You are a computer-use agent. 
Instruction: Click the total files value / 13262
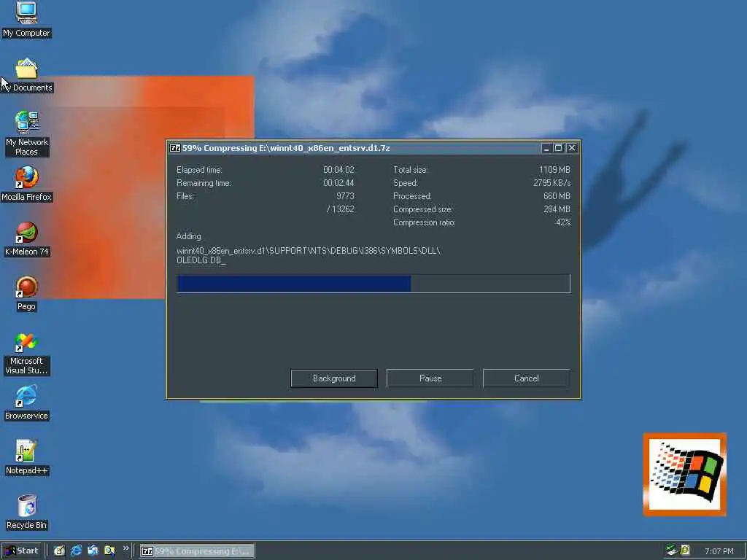tap(341, 209)
